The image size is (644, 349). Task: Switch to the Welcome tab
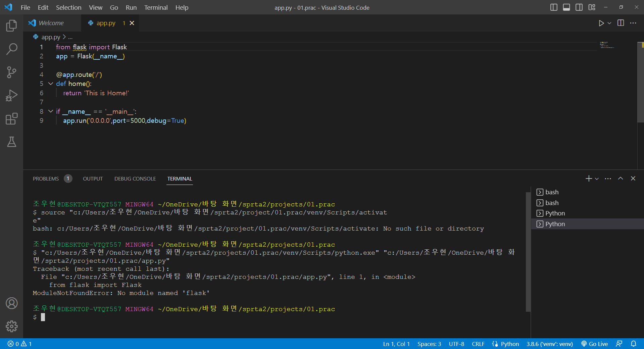point(52,23)
